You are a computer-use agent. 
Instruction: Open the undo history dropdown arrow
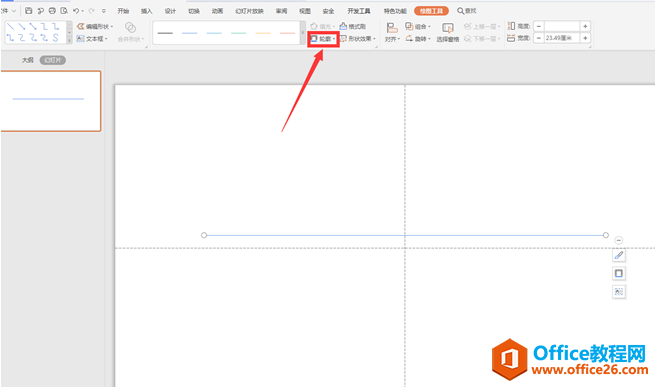[x=83, y=11]
